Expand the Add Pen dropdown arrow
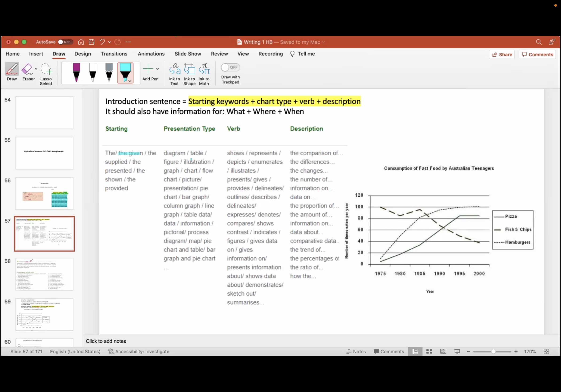 tap(157, 69)
